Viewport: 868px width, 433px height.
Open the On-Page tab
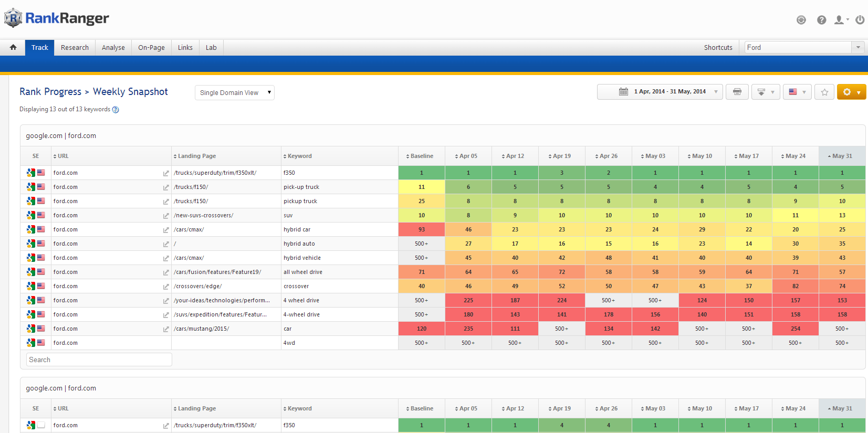(151, 47)
